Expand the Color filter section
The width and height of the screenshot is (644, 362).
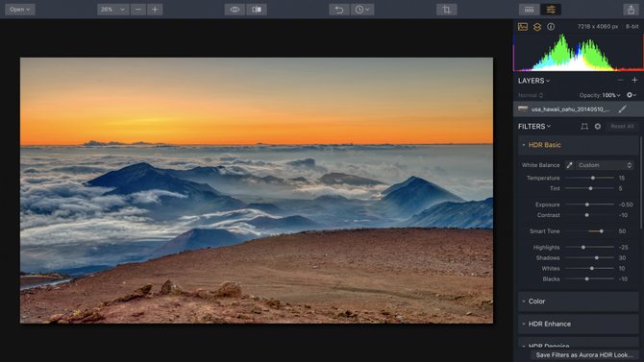pyautogui.click(x=578, y=302)
